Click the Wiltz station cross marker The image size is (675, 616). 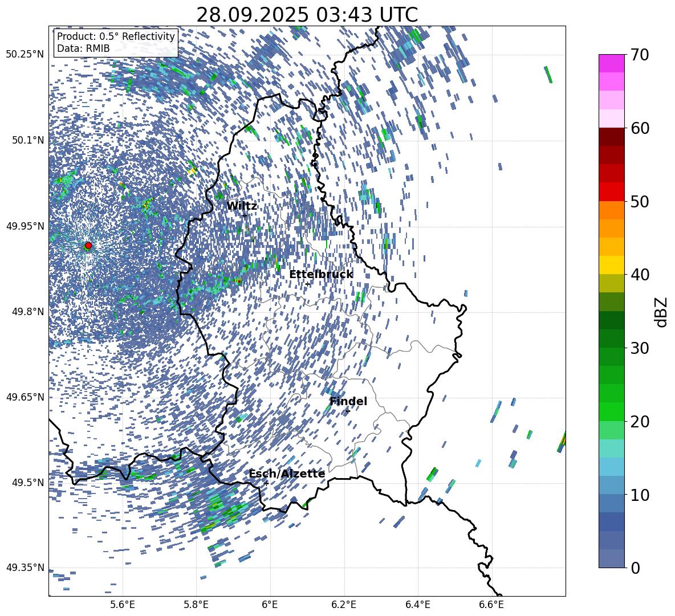coord(245,215)
